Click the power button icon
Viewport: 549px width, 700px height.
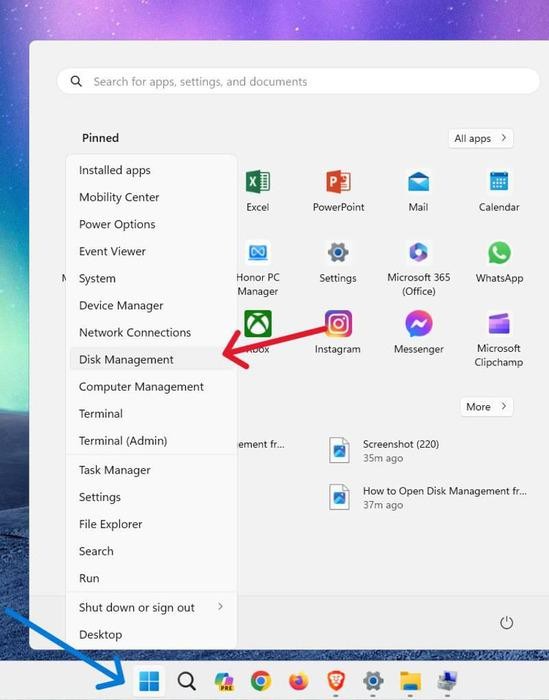coord(506,622)
